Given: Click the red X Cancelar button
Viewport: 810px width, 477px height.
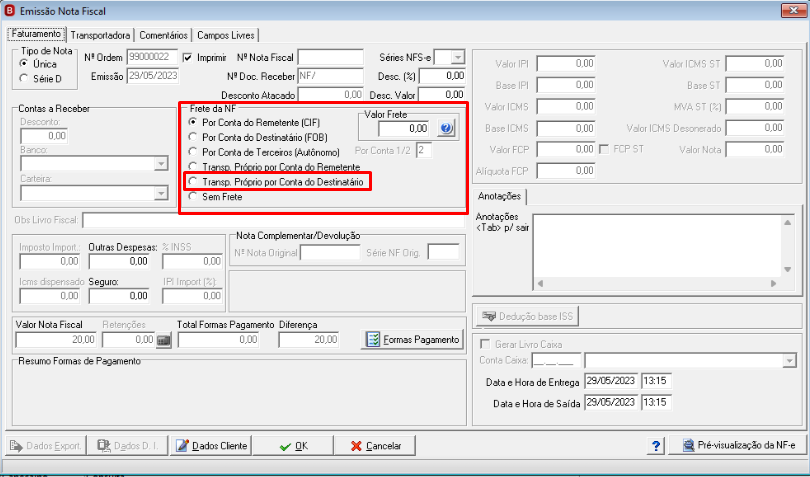Looking at the screenshot, I should tap(375, 445).
